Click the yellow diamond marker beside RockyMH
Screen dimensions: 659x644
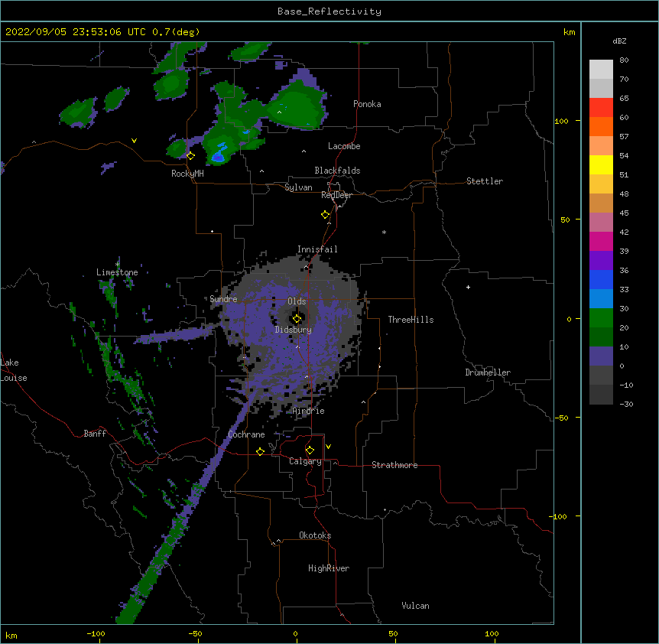click(x=190, y=156)
